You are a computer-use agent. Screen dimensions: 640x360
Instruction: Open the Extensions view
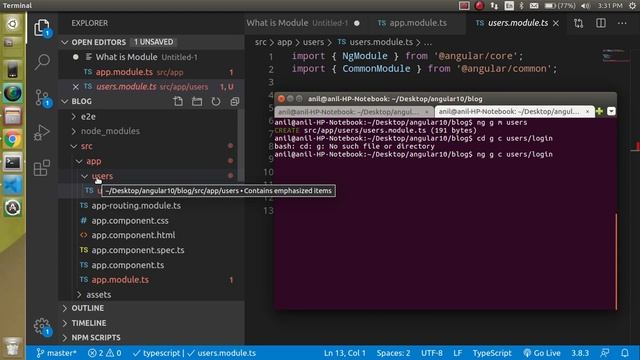[x=42, y=167]
